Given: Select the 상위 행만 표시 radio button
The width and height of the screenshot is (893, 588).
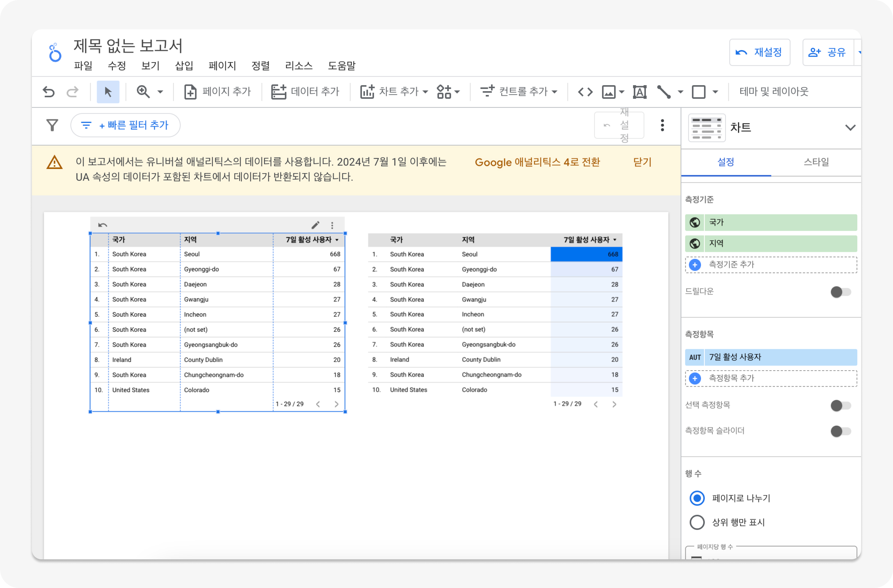Looking at the screenshot, I should 697,522.
